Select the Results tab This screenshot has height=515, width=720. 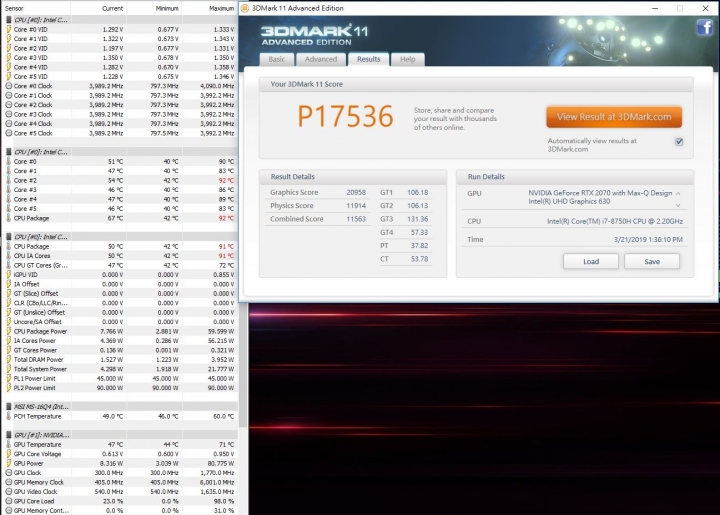pyautogui.click(x=368, y=59)
